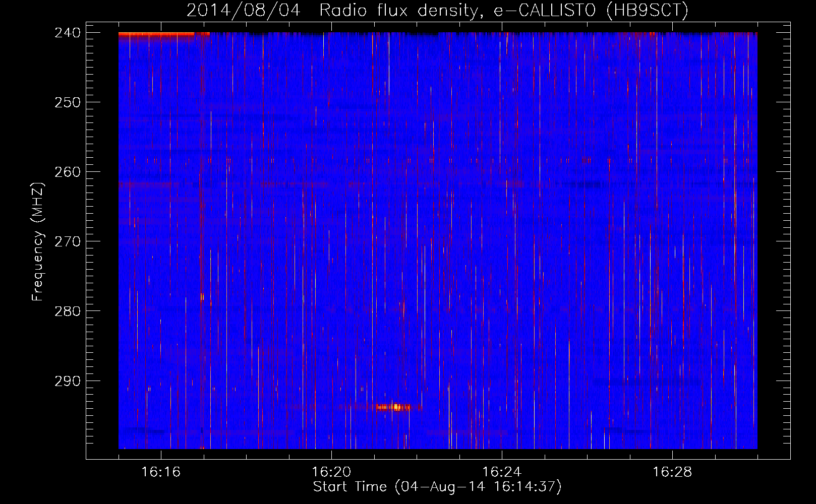The width and height of the screenshot is (816, 504).
Task: Click the 270 frequency tick label
Action: click(x=68, y=241)
